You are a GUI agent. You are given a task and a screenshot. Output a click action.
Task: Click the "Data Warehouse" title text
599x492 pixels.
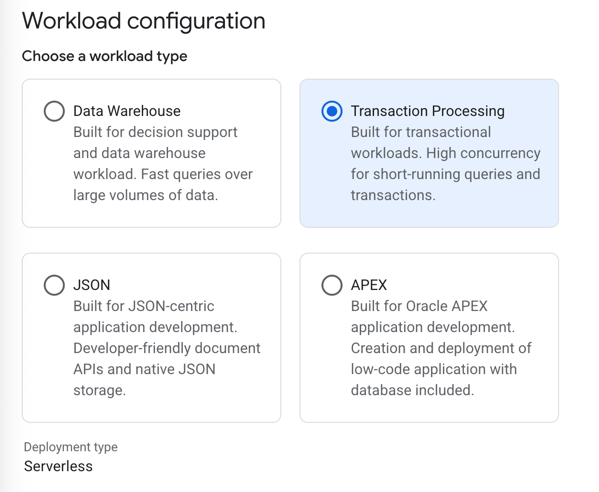click(127, 111)
